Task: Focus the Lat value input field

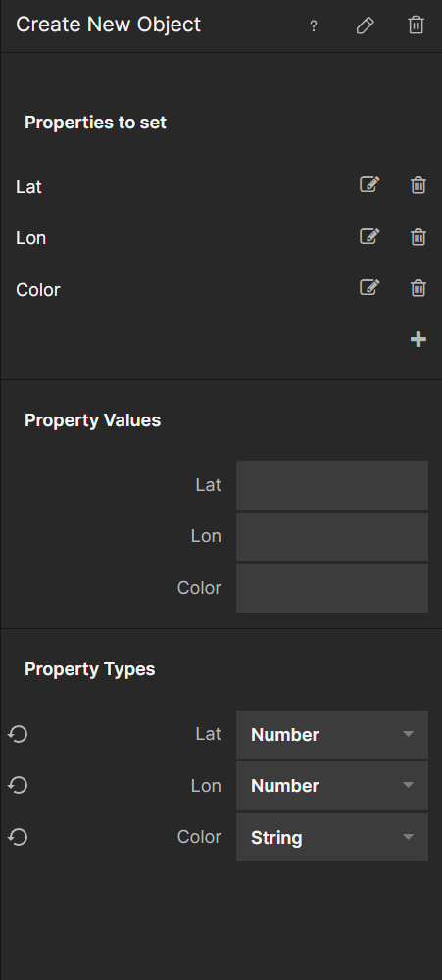Action: click(x=332, y=485)
